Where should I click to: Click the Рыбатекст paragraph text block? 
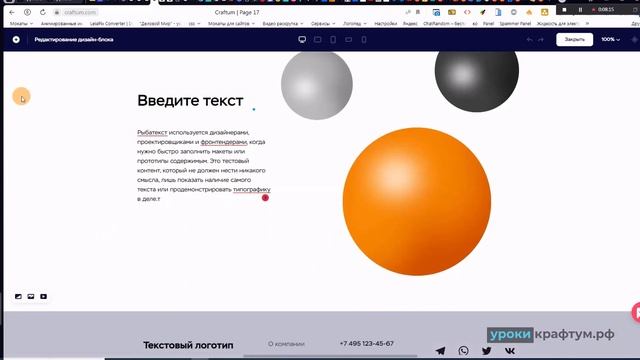(204, 165)
